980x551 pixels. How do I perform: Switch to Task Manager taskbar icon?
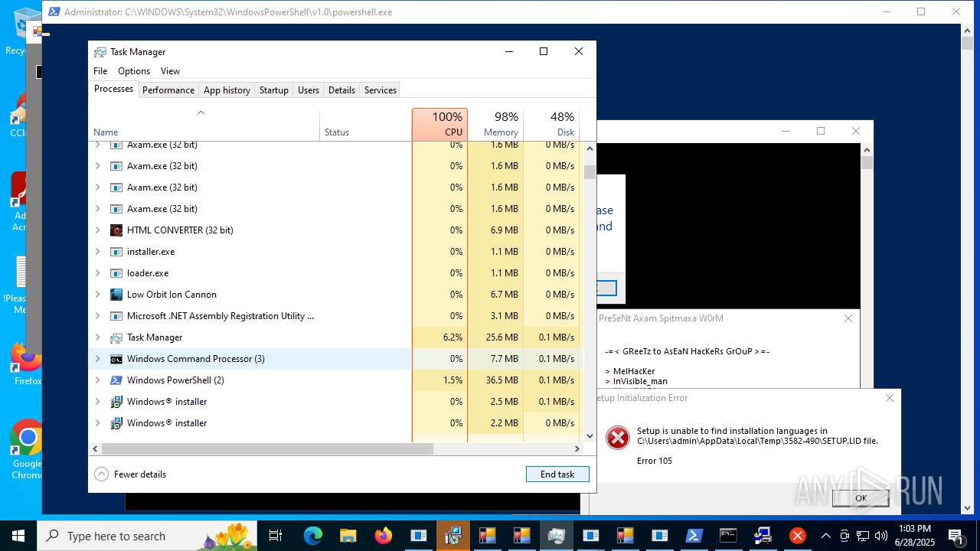point(557,536)
